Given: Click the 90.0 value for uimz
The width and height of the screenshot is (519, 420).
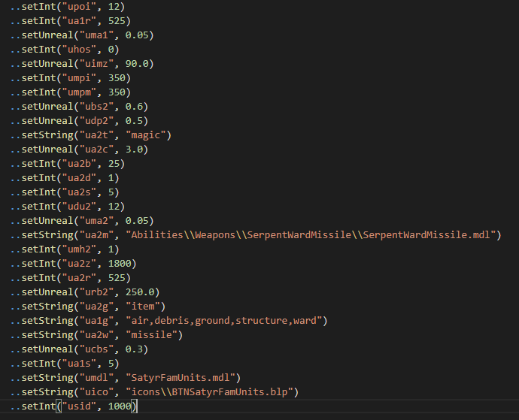Looking at the screenshot, I should pos(137,64).
